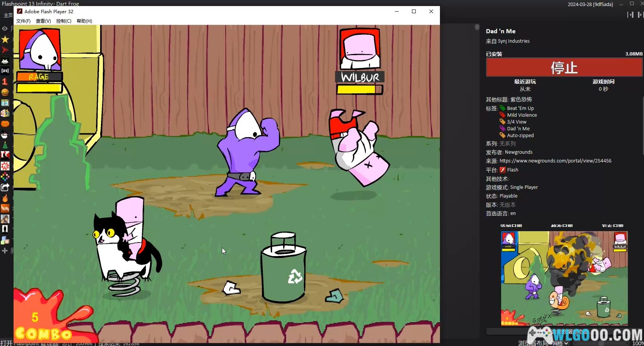
Task: Open the 控制(C) menu in Flash Player
Action: click(63, 21)
